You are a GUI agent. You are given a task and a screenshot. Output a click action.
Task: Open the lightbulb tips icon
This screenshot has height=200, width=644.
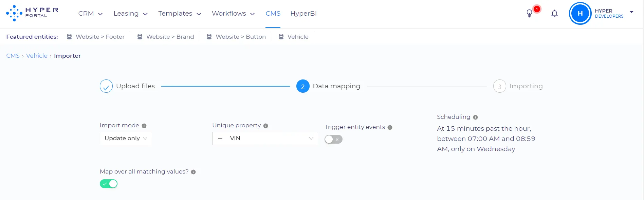point(529,14)
